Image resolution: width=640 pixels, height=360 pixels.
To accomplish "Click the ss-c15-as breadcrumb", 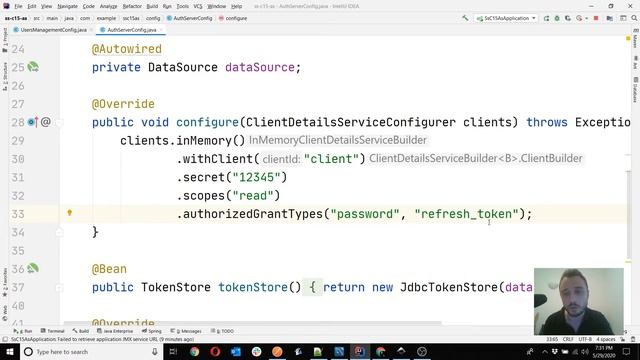I will click(16, 18).
